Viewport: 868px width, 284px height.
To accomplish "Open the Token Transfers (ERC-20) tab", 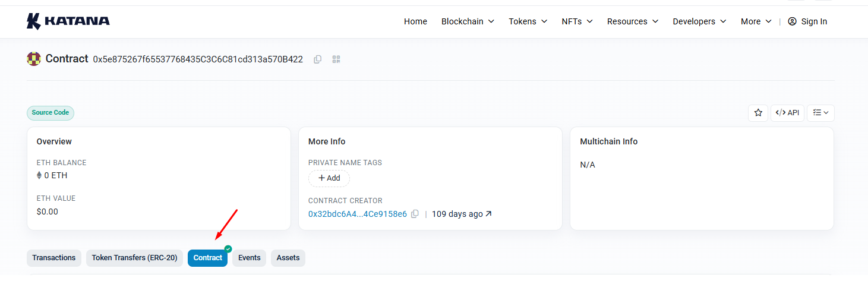I will 134,258.
